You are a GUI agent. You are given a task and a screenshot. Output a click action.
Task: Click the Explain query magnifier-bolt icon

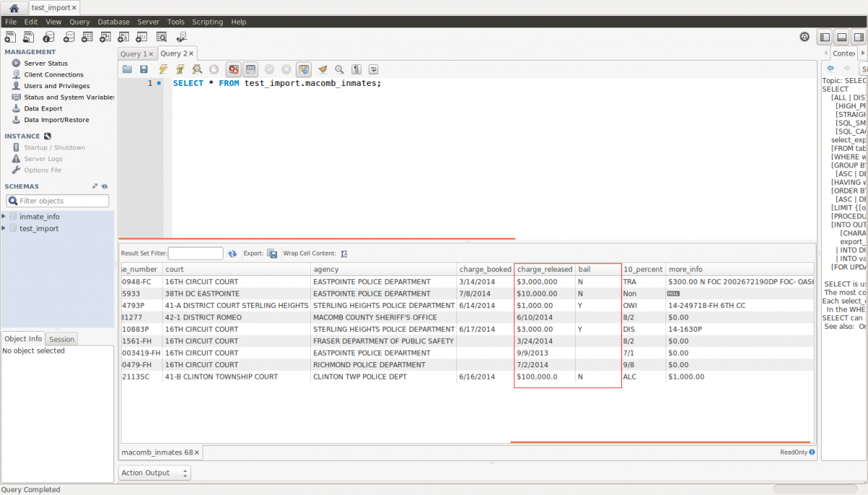pos(197,69)
